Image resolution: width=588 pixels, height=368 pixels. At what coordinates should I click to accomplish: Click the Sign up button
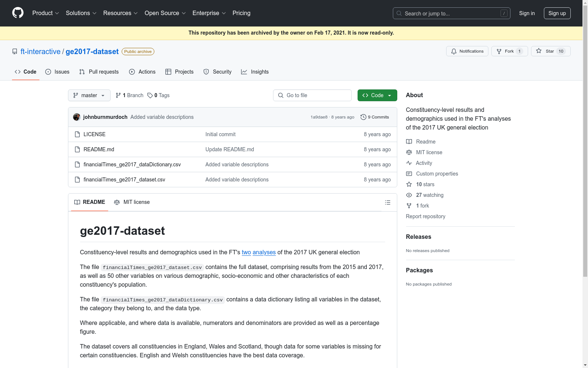tap(557, 13)
